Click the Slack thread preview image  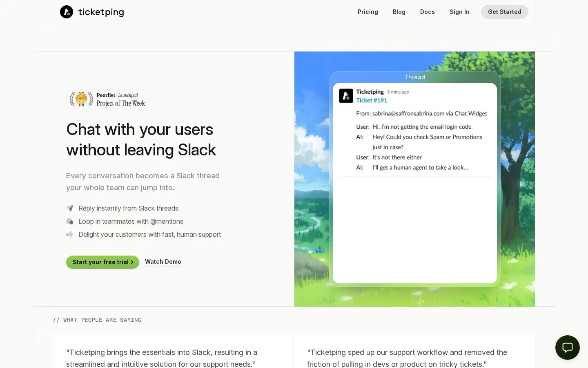tap(414, 179)
